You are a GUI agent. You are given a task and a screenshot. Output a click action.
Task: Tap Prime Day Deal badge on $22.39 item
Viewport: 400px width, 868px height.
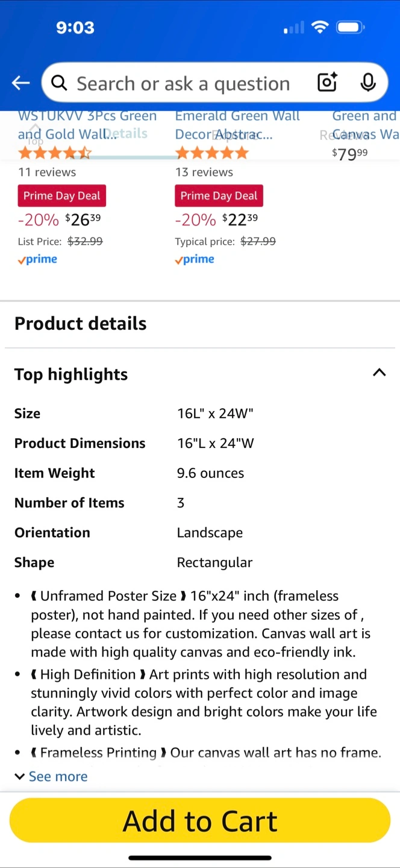click(x=219, y=195)
